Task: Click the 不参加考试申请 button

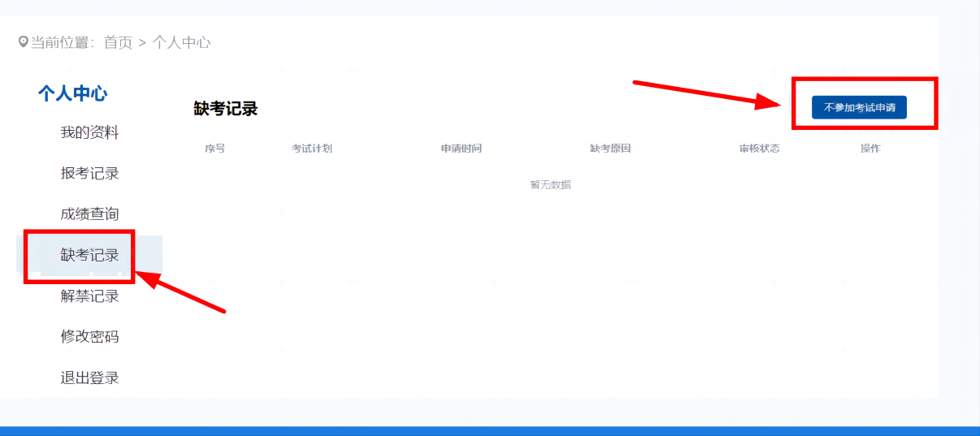Action: pyautogui.click(x=859, y=107)
